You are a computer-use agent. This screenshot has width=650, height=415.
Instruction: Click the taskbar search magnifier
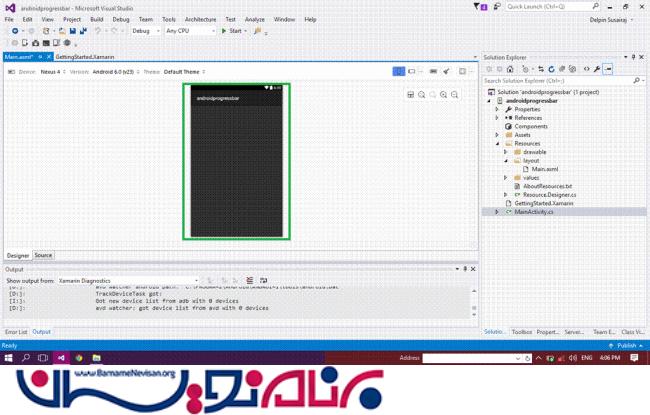26,358
